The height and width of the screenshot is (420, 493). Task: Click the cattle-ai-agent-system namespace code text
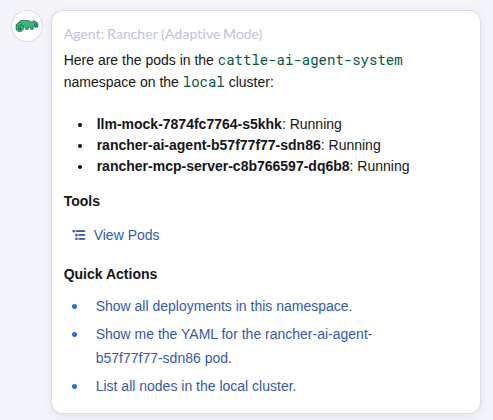click(x=310, y=60)
